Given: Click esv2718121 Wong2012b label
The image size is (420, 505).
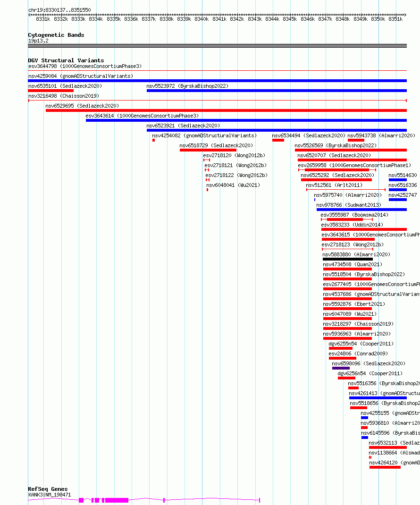Looking at the screenshot, I should pyautogui.click(x=235, y=165).
